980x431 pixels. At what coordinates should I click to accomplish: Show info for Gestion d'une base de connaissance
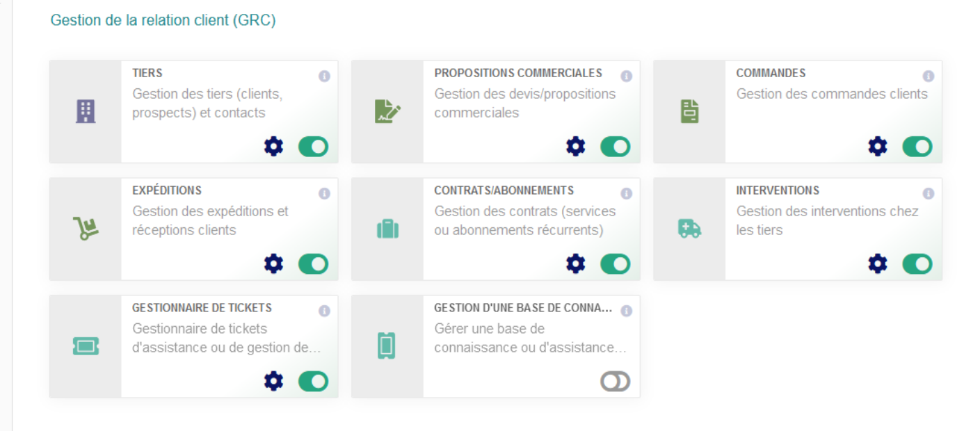coord(626,311)
